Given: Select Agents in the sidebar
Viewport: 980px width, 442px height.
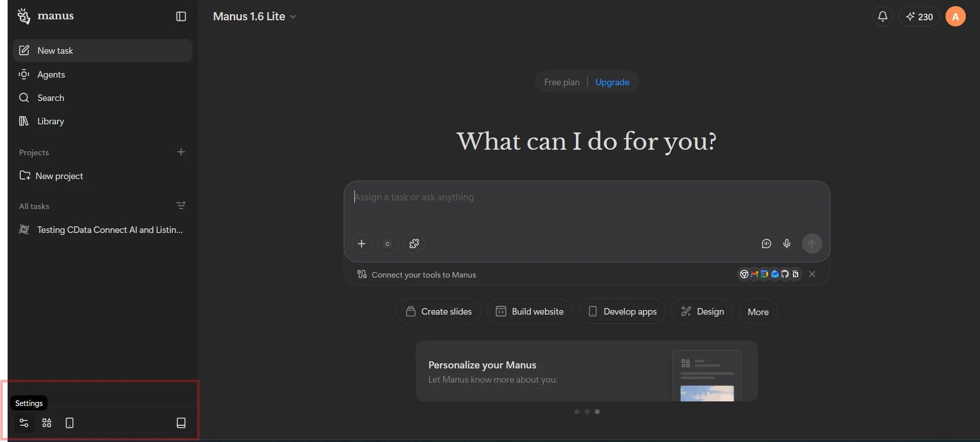Looking at the screenshot, I should 51,75.
